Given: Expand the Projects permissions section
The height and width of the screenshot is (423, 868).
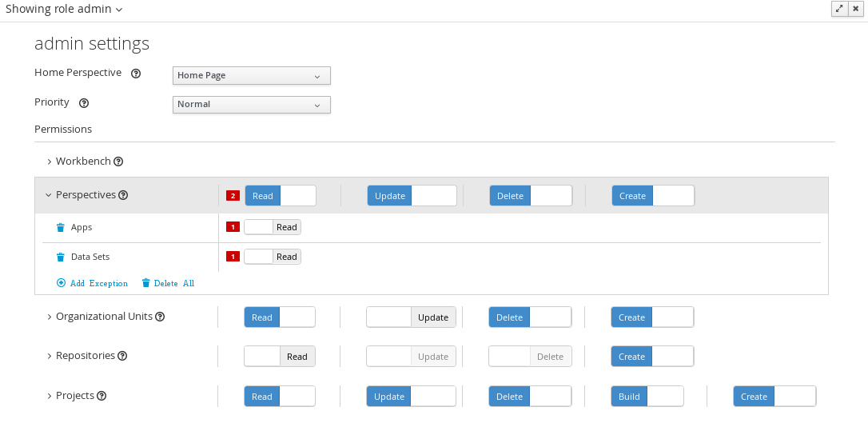Looking at the screenshot, I should tap(50, 396).
